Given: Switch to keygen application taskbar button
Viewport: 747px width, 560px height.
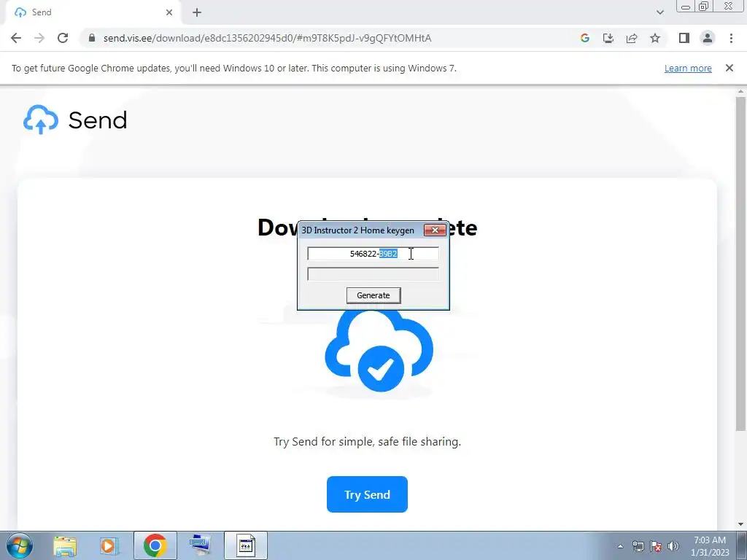Looking at the screenshot, I should tap(246, 545).
